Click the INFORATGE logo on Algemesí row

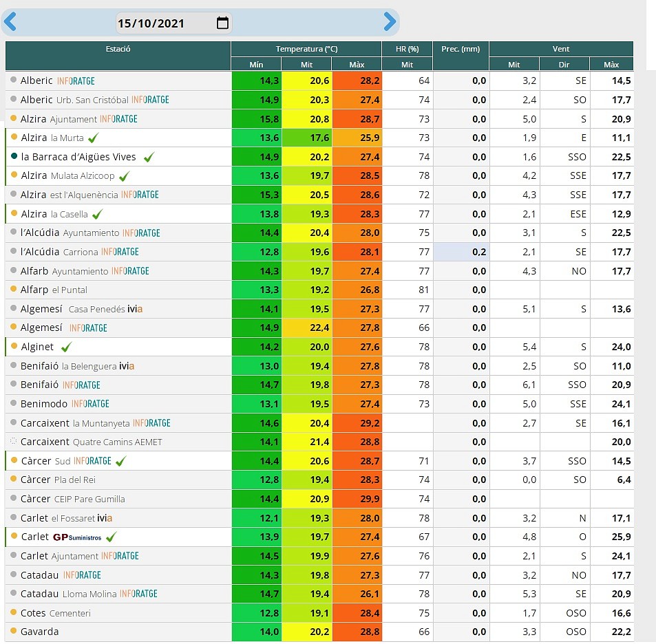pos(88,328)
